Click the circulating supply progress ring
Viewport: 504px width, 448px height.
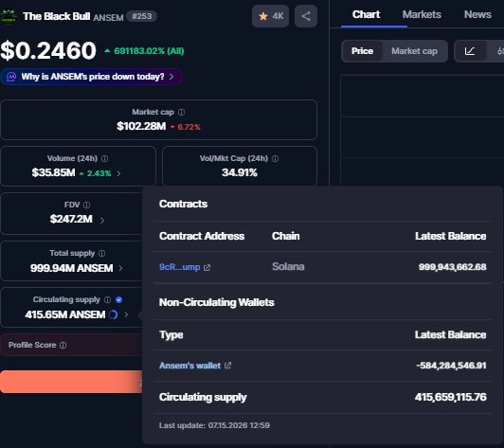[113, 314]
